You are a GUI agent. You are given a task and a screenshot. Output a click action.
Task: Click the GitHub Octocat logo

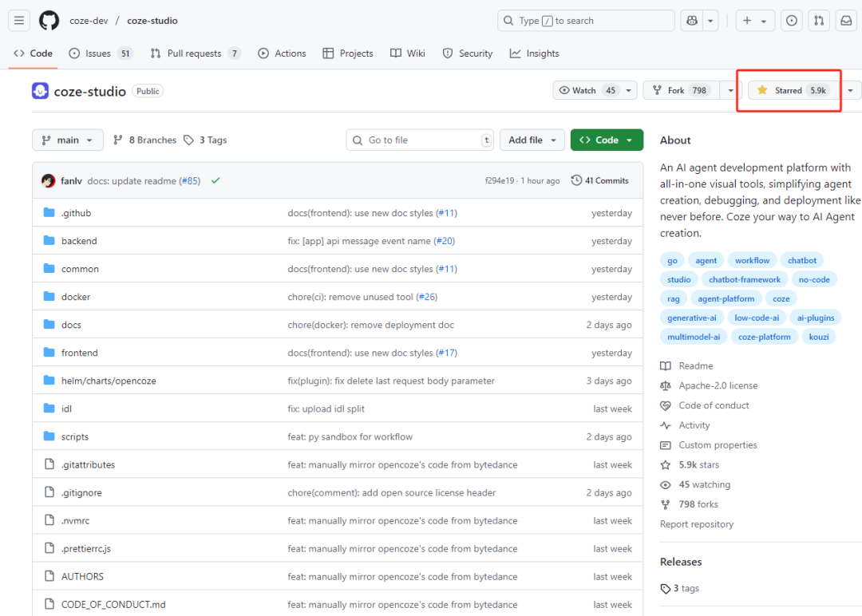[x=49, y=21]
